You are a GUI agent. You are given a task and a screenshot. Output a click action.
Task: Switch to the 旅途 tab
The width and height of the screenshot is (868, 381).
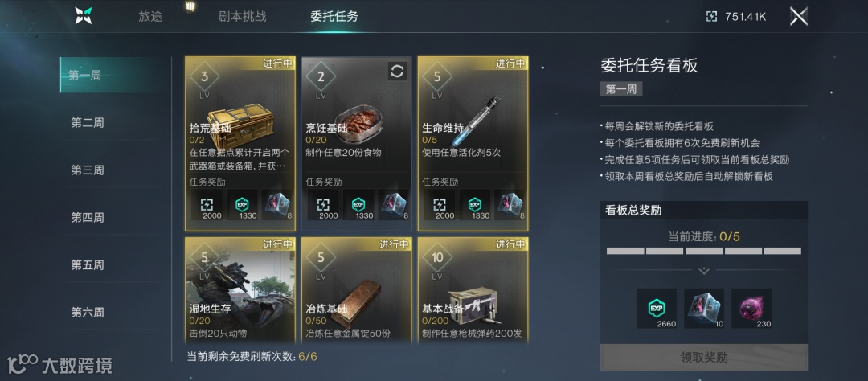150,16
